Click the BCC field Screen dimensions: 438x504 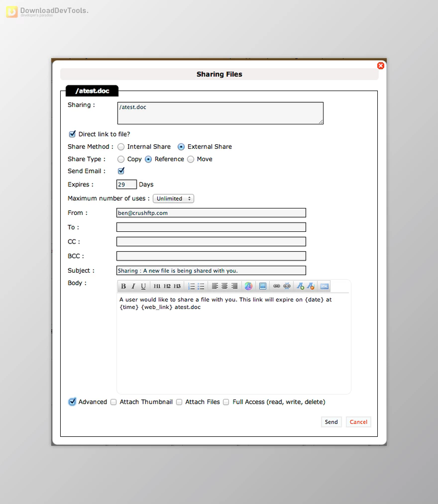[211, 256]
